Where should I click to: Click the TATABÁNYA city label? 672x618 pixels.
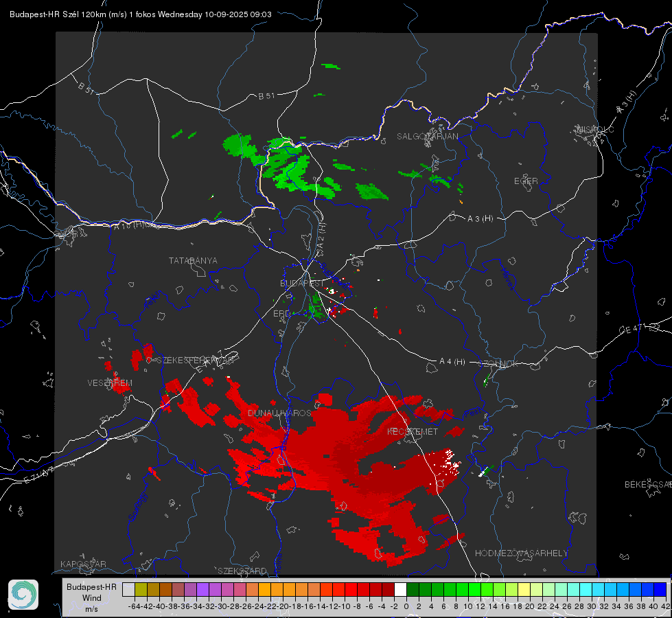click(193, 261)
